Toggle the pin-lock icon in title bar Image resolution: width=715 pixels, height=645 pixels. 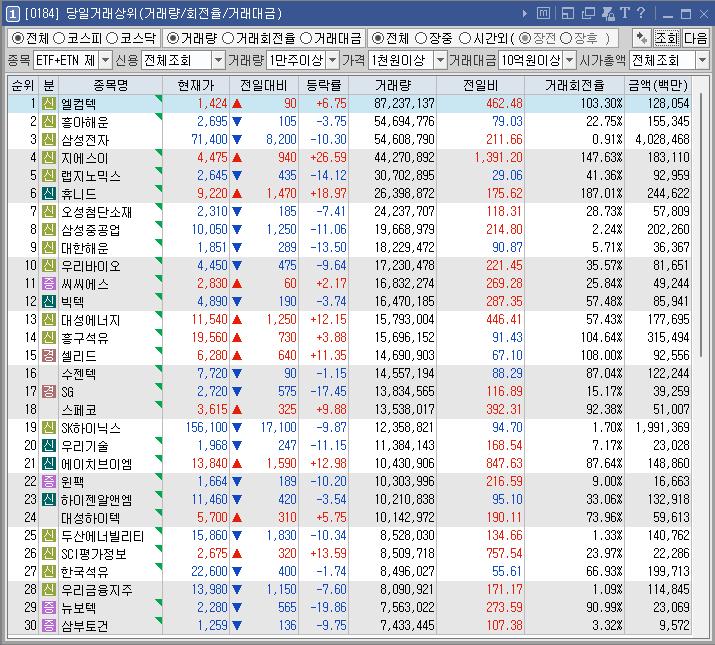pyautogui.click(x=608, y=14)
